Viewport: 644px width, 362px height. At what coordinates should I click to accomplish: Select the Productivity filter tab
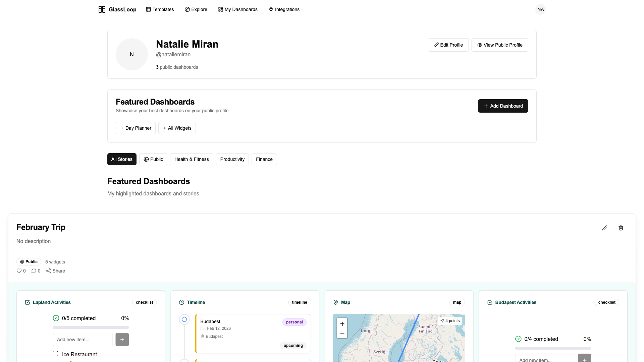232,159
